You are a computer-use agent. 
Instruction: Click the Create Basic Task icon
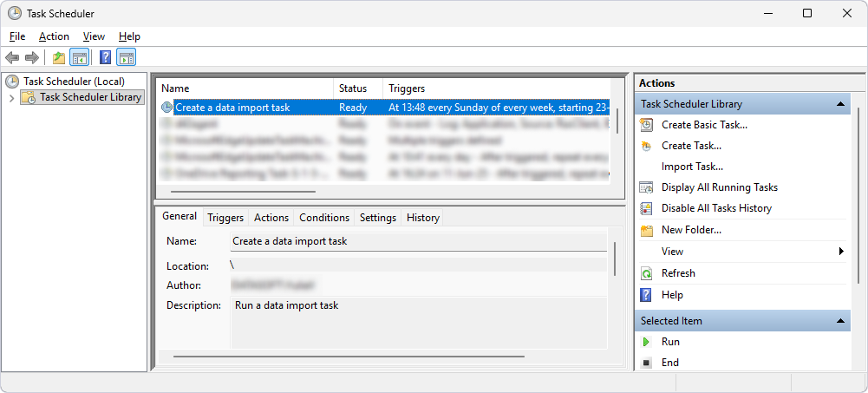(646, 125)
